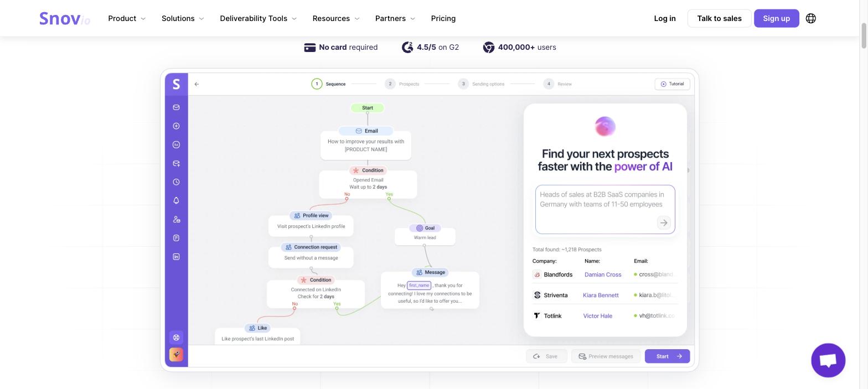Open the Kiara Bennett prospect
Screen dimensions: 868x389
[601, 295]
